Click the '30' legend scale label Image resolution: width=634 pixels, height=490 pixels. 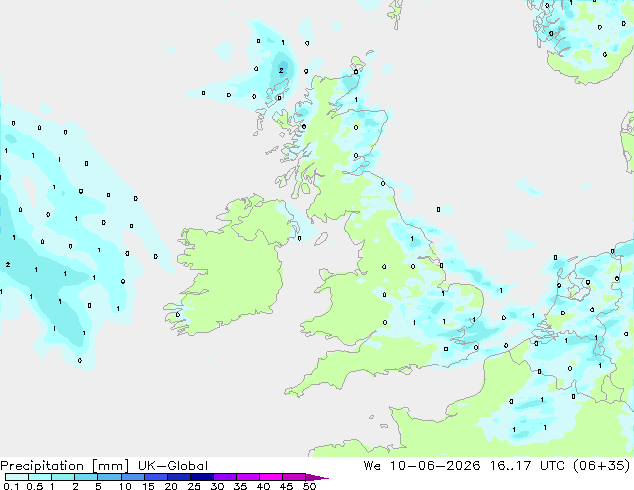(x=217, y=486)
